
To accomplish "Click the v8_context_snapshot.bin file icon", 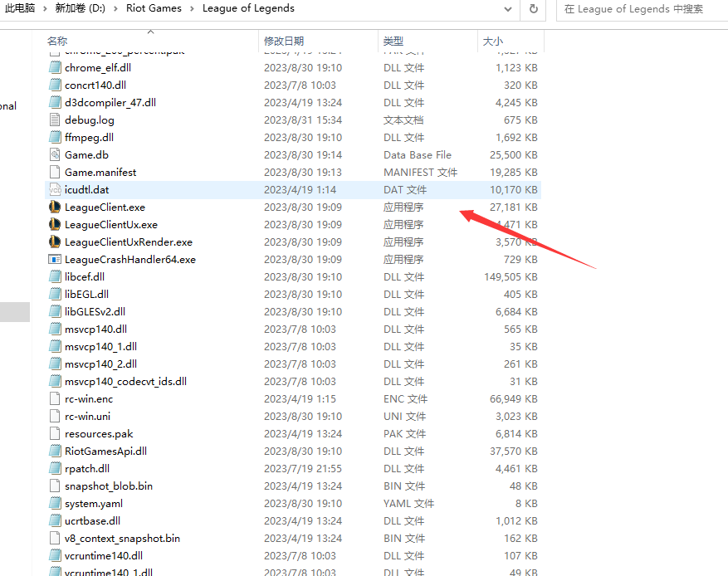I will tap(55, 539).
